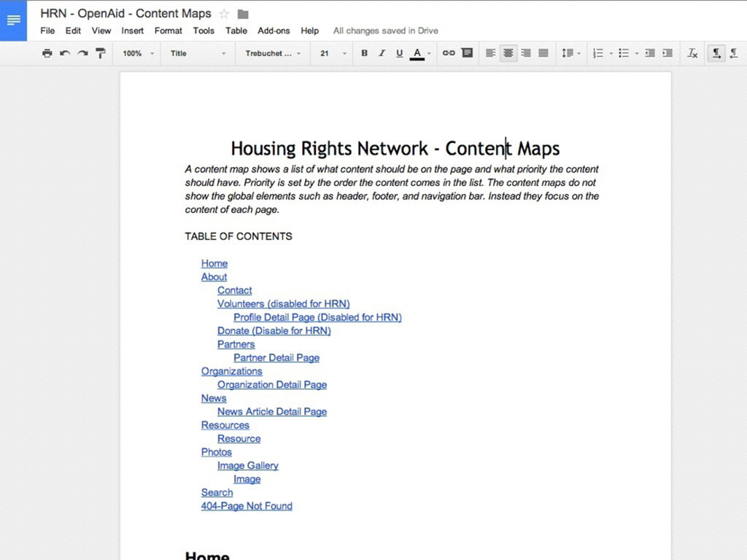747x560 pixels.
Task: Jump to the Search link
Action: point(217,492)
